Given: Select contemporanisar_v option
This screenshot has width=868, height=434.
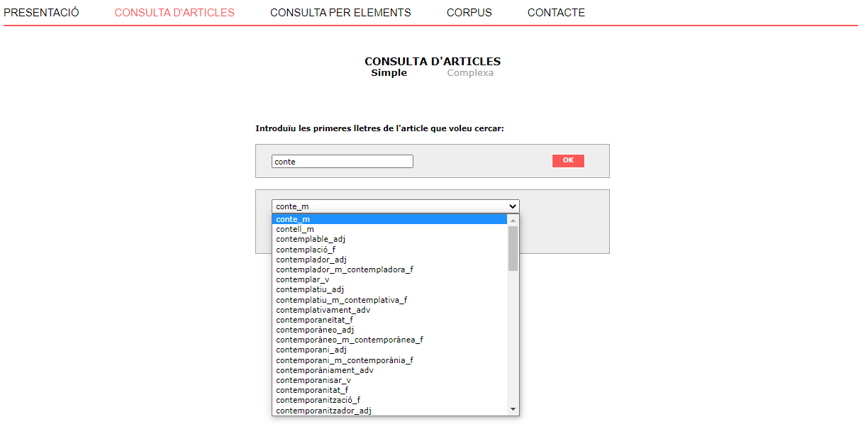Looking at the screenshot, I should coord(313,380).
